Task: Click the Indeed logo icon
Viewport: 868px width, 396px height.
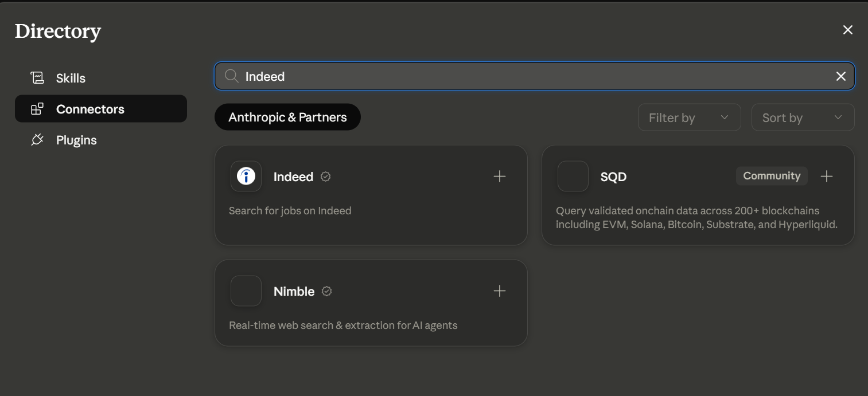Action: [x=246, y=176]
